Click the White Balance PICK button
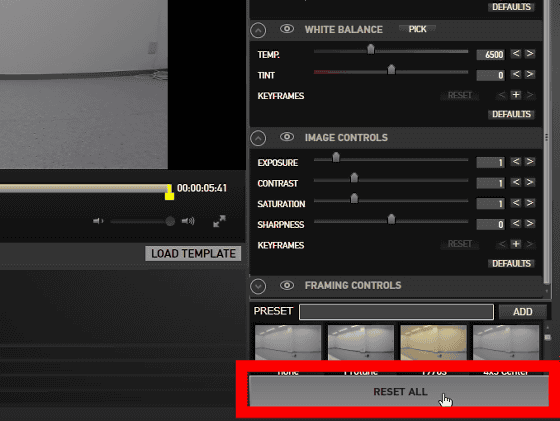 [417, 29]
